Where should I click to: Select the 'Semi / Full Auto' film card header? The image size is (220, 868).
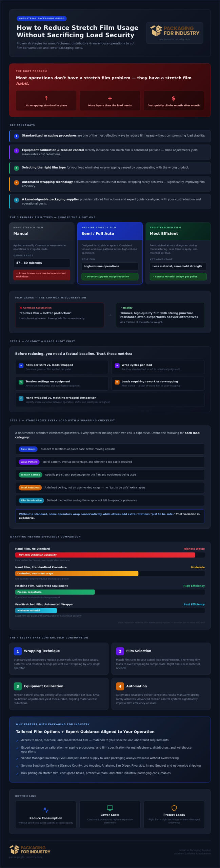coord(110,231)
